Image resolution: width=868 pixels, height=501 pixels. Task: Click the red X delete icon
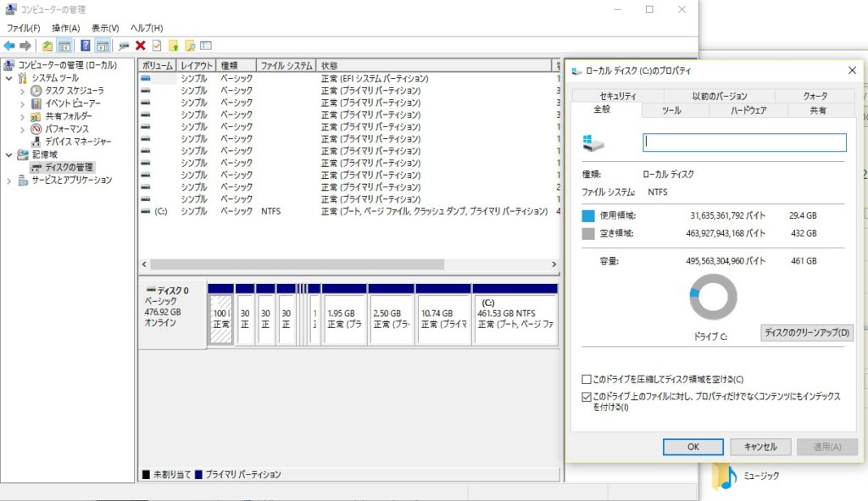(141, 46)
